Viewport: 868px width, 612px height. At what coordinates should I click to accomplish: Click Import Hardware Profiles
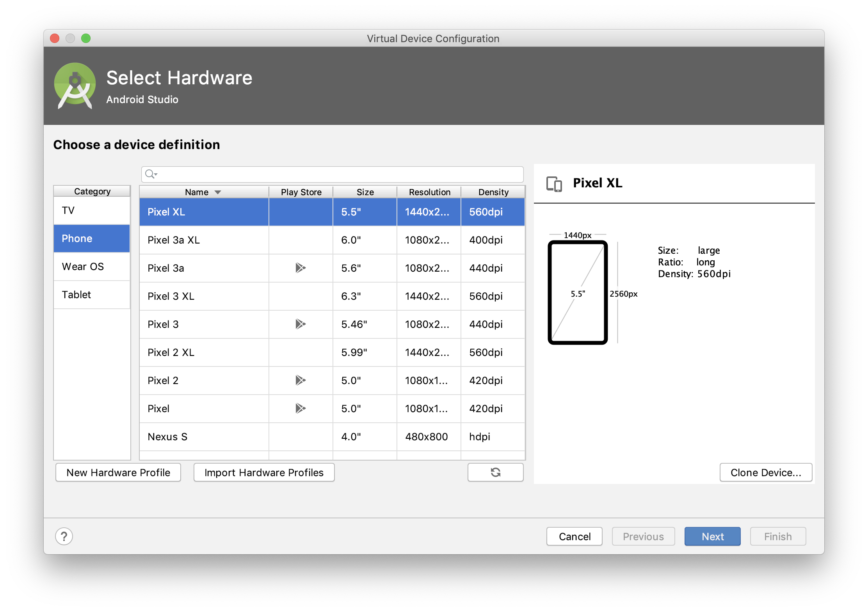[x=264, y=472]
